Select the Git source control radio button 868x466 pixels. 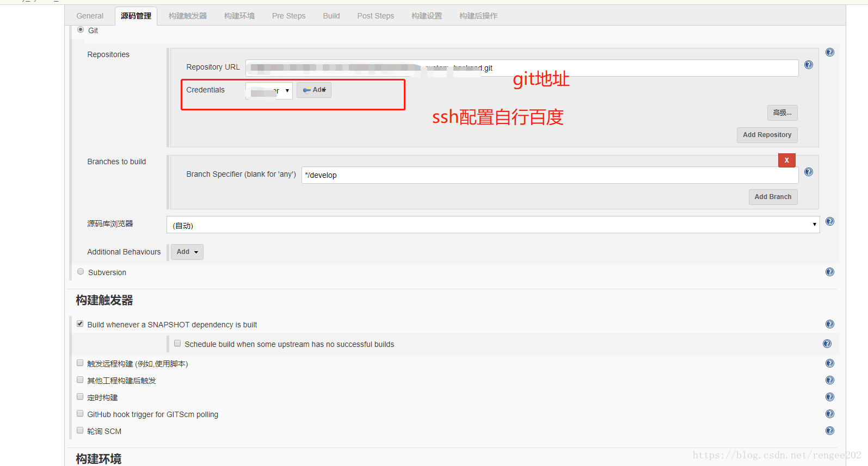pos(81,30)
